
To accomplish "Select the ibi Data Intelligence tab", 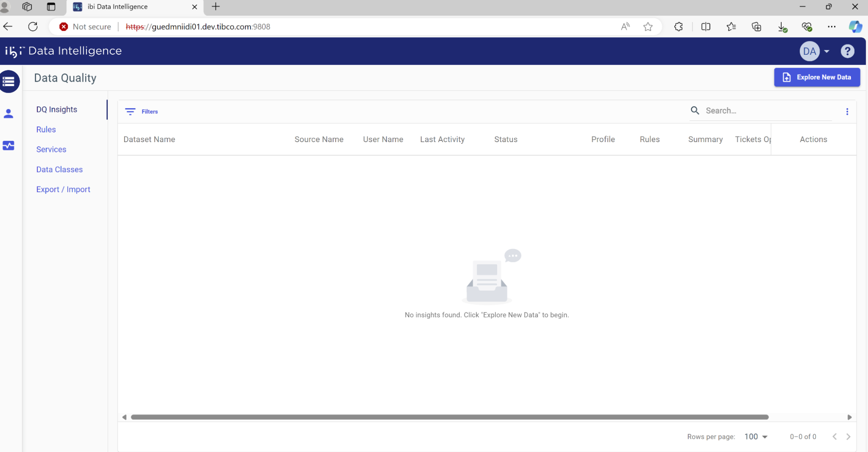I will click(135, 7).
